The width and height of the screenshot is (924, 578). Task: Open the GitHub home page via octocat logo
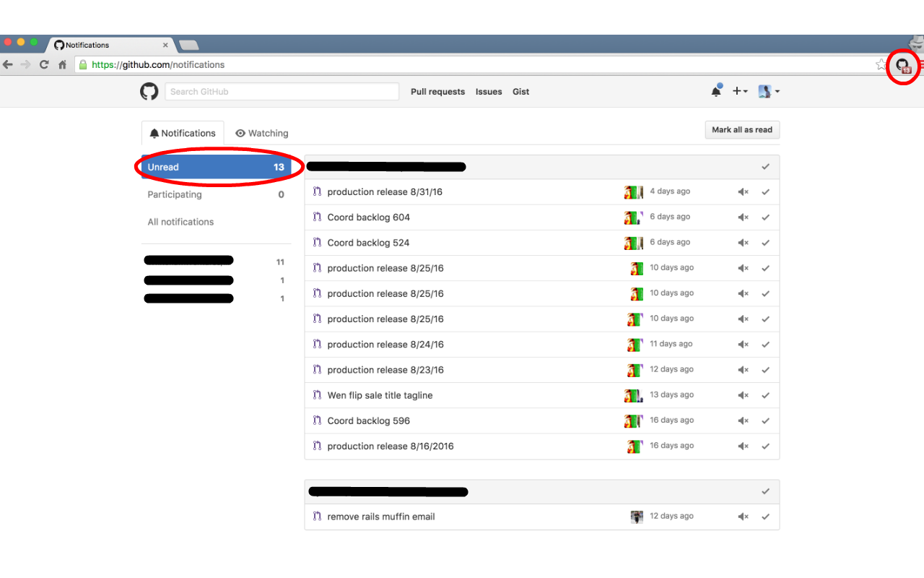coord(149,91)
